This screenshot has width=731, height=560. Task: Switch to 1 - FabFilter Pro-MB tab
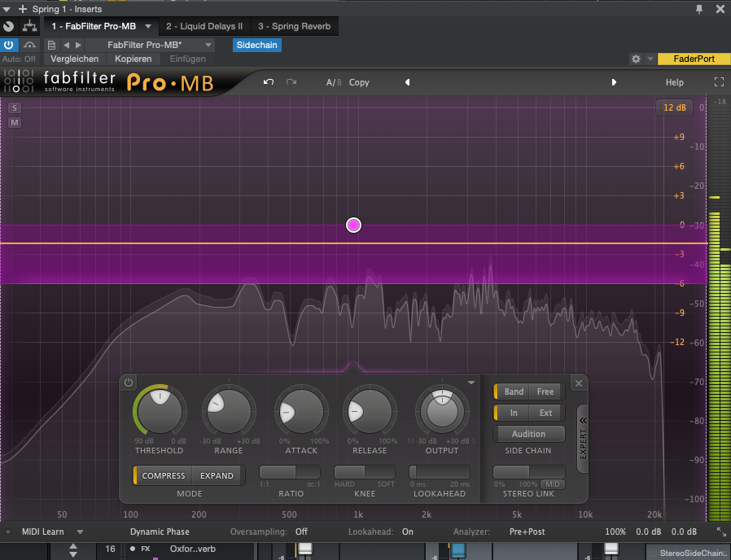tap(94, 26)
